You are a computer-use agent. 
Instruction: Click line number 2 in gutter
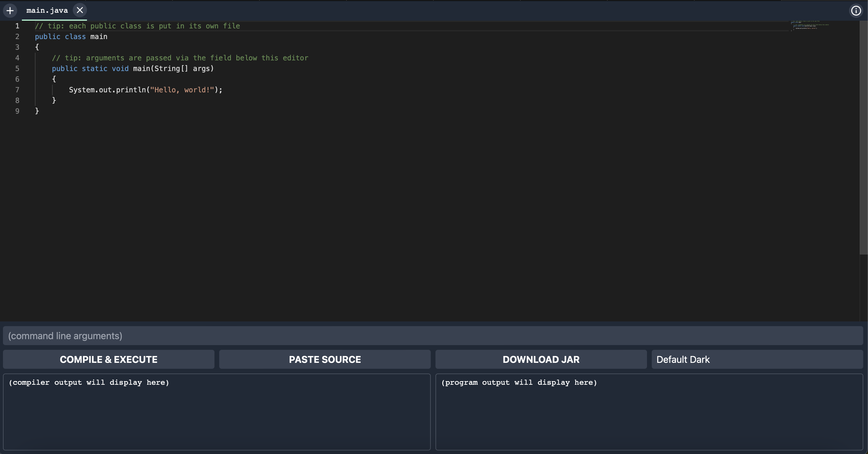(x=17, y=37)
